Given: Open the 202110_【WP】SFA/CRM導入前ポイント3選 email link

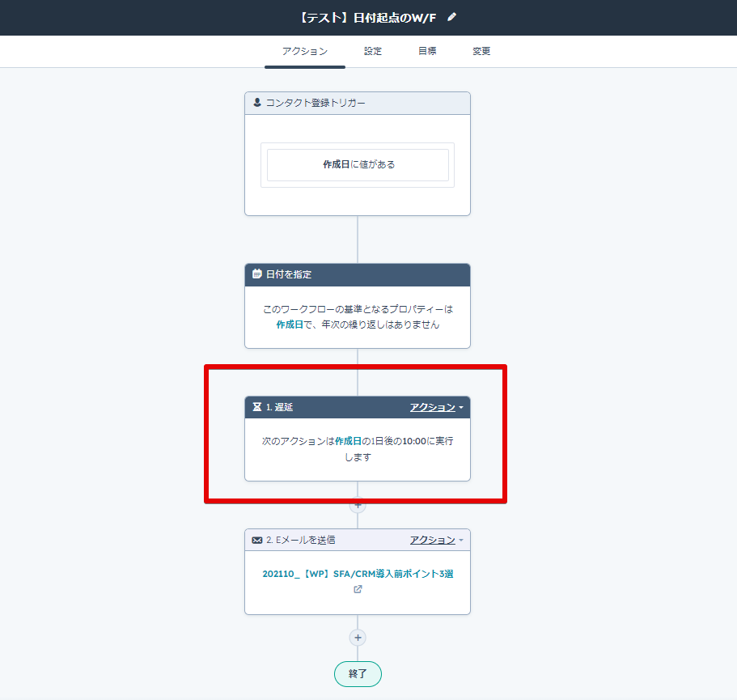Looking at the screenshot, I should 358,574.
